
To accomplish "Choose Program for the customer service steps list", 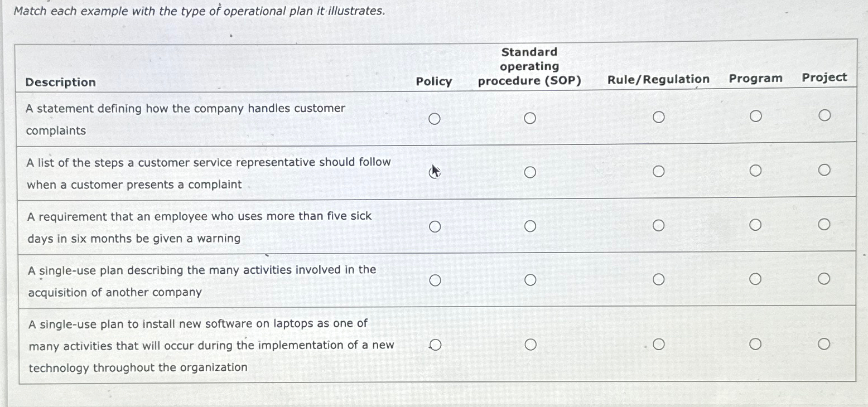I will click(756, 170).
